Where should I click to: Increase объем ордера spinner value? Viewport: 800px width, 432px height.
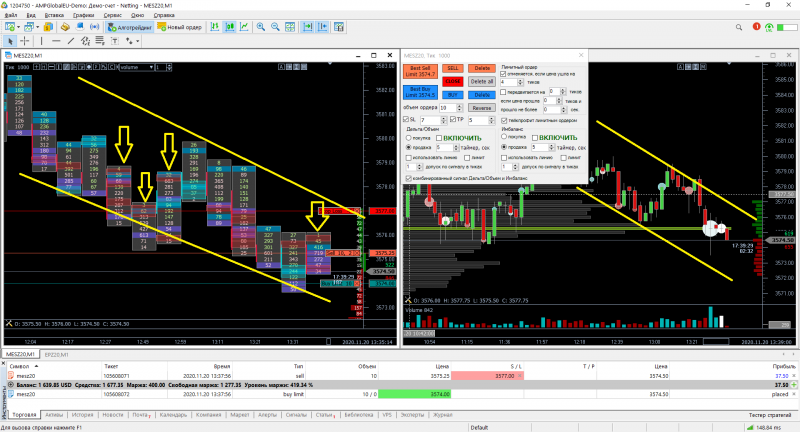coord(459,106)
